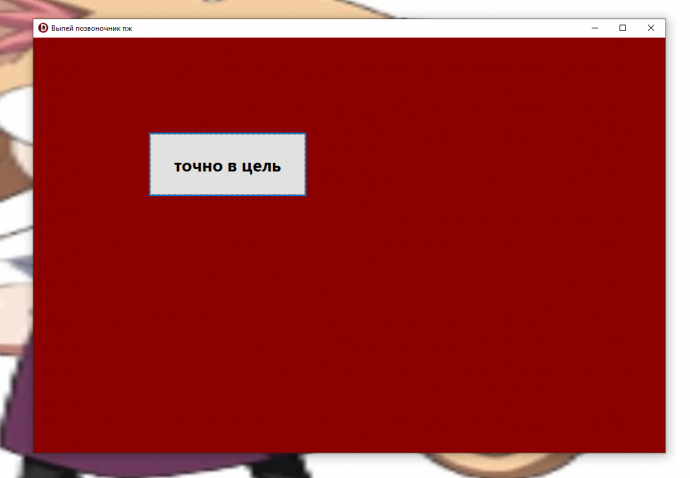Minimize the "Выпей позвоночник пж" window

click(595, 28)
